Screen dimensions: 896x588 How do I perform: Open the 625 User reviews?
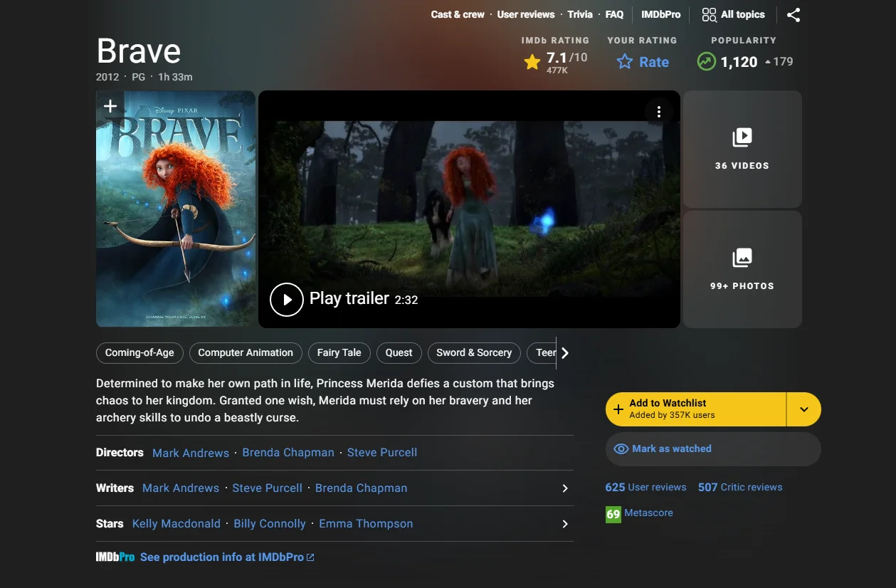tap(645, 487)
